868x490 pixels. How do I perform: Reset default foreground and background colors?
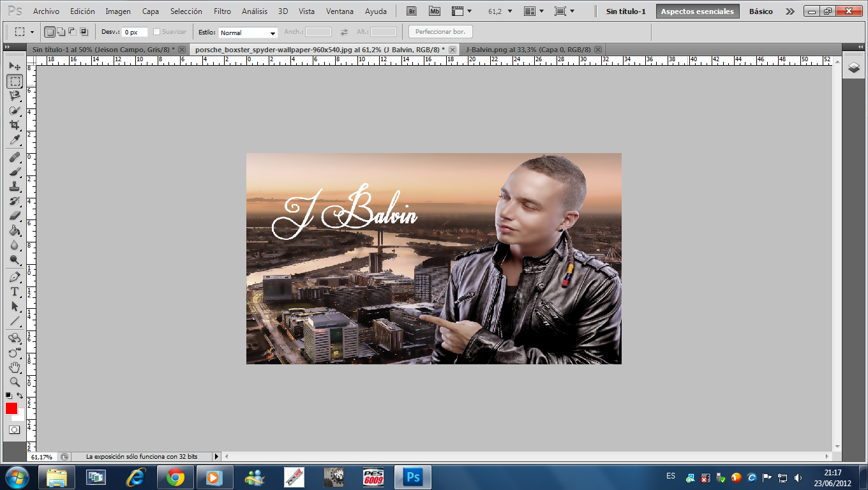[x=8, y=396]
